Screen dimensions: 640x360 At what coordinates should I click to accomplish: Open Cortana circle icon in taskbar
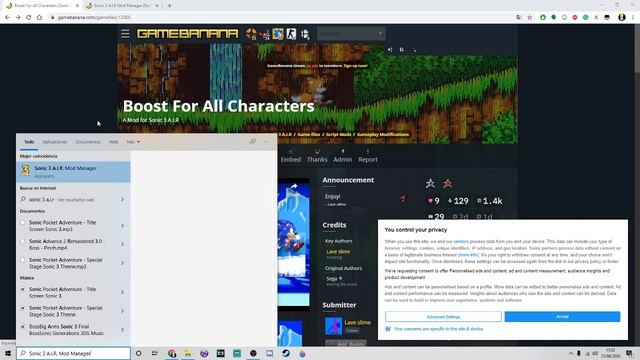point(139,353)
